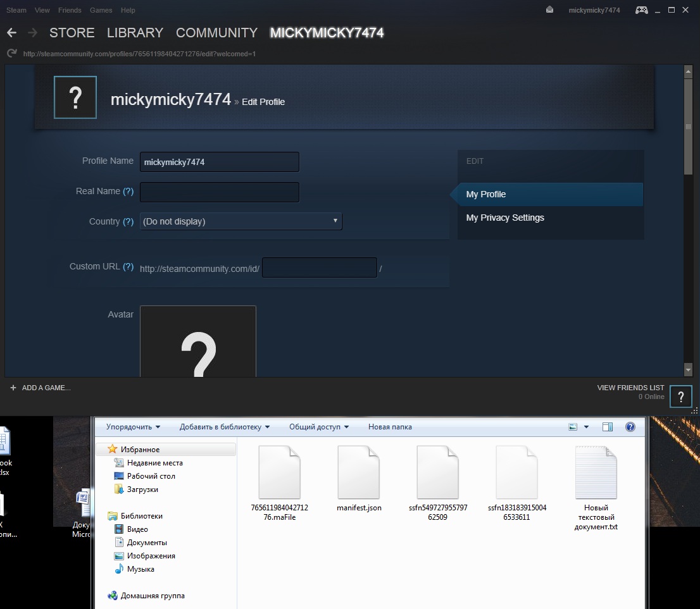Select the Новый текстовый документ.txt file
The image size is (700, 609).
[x=596, y=486]
